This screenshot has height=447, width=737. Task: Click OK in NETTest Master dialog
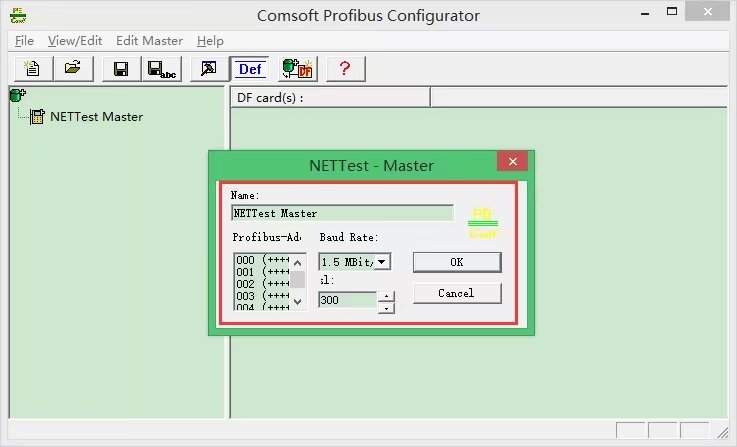point(457,262)
